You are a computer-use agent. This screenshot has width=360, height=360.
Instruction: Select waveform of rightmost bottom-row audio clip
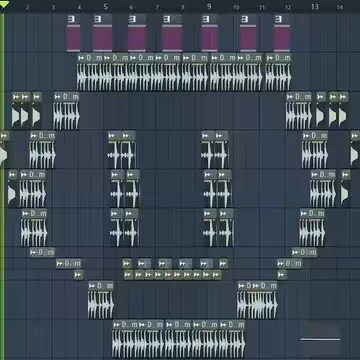[x=232, y=343]
